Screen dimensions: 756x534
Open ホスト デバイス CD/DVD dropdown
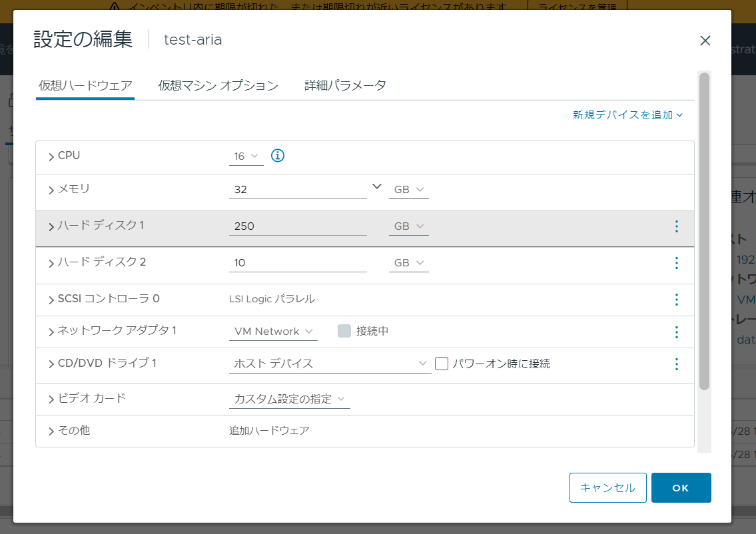[330, 364]
